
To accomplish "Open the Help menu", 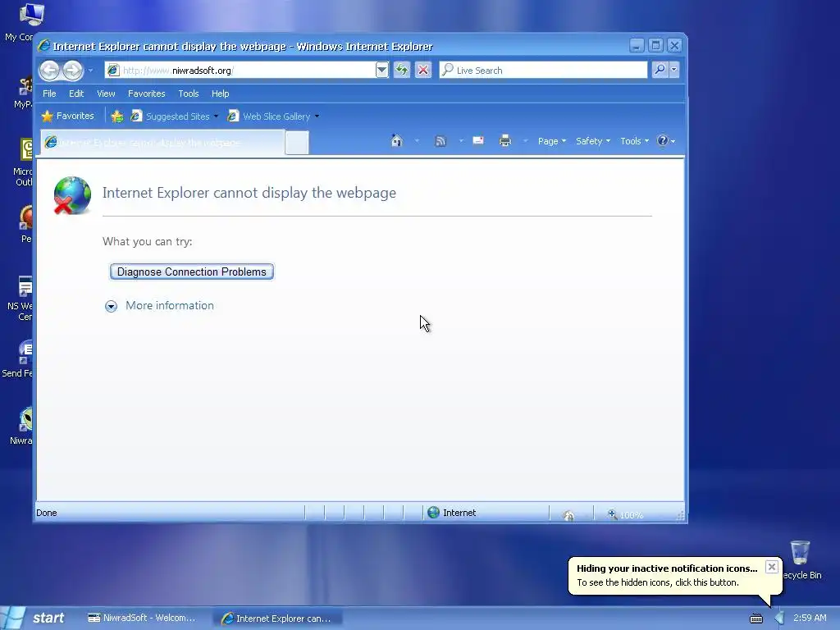I will 220,94.
